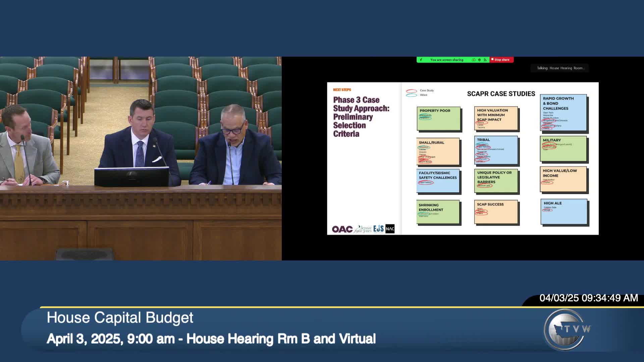This screenshot has width=644, height=362.
Task: Click the OAC logo on slide
Action: [342, 229]
